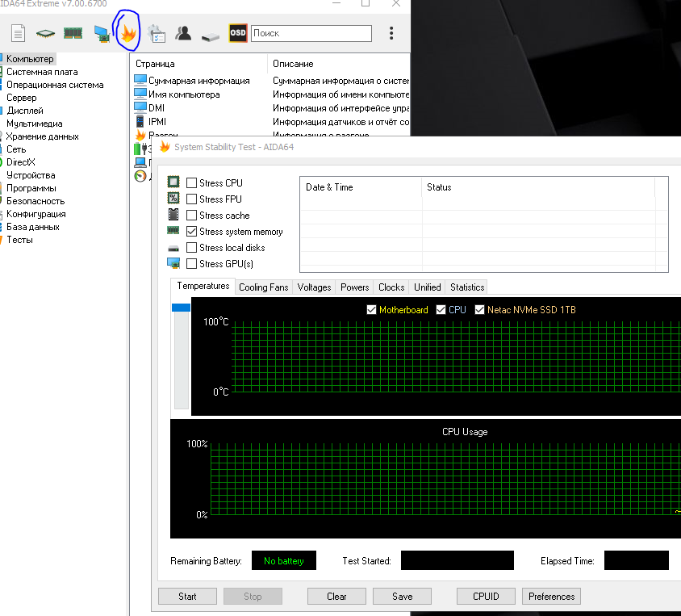This screenshot has height=616, width=681.
Task: Open the gear and checklist toolbar icon
Action: 157,34
